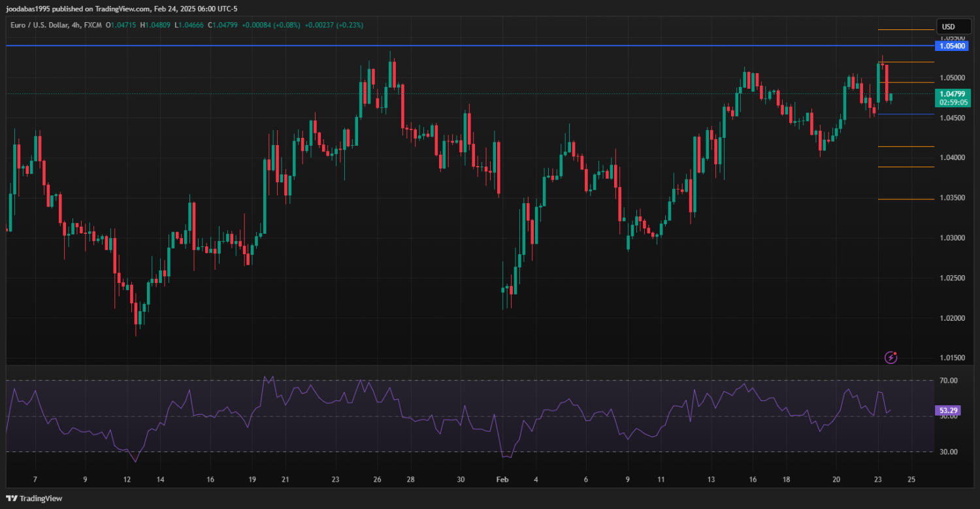Click the 1.03500 price axis label
980x509 pixels.
click(951, 198)
